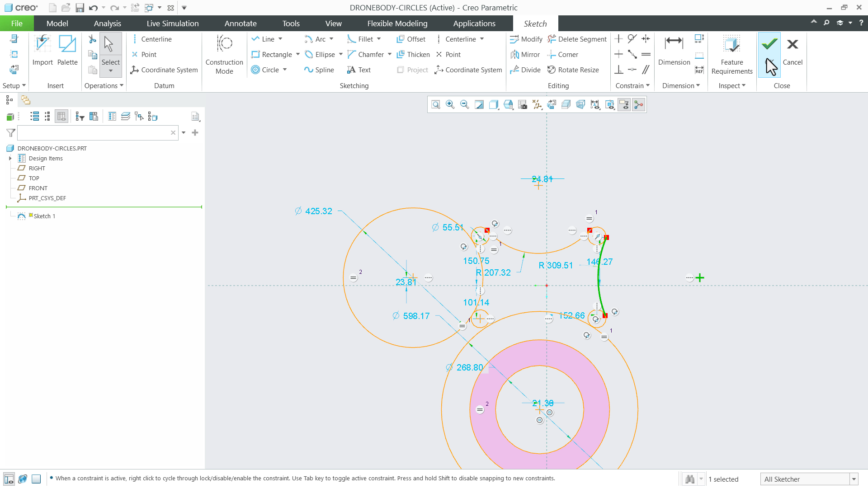The height and width of the screenshot is (488, 868).
Task: Switch to the folder browser panel icon
Action: [26, 100]
